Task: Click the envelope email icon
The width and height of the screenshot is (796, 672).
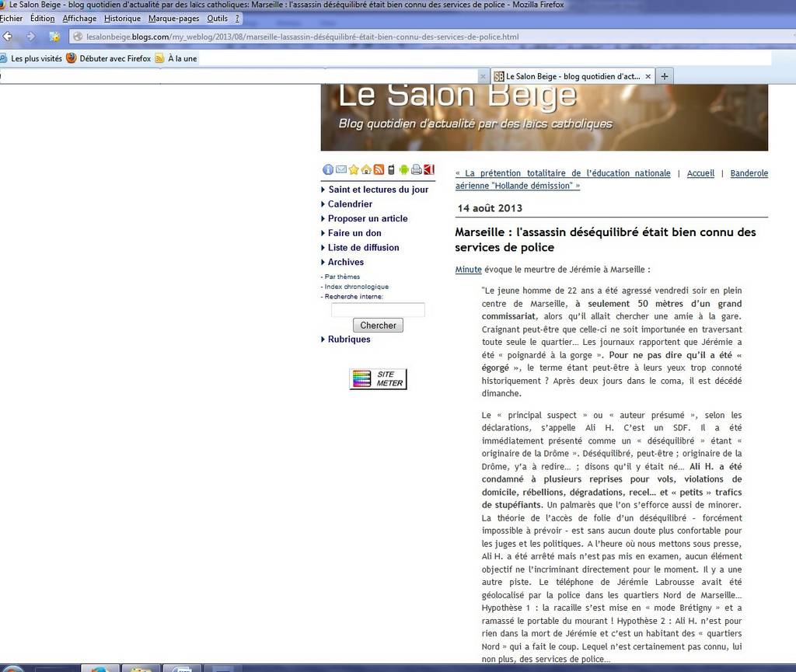Action: coord(341,169)
